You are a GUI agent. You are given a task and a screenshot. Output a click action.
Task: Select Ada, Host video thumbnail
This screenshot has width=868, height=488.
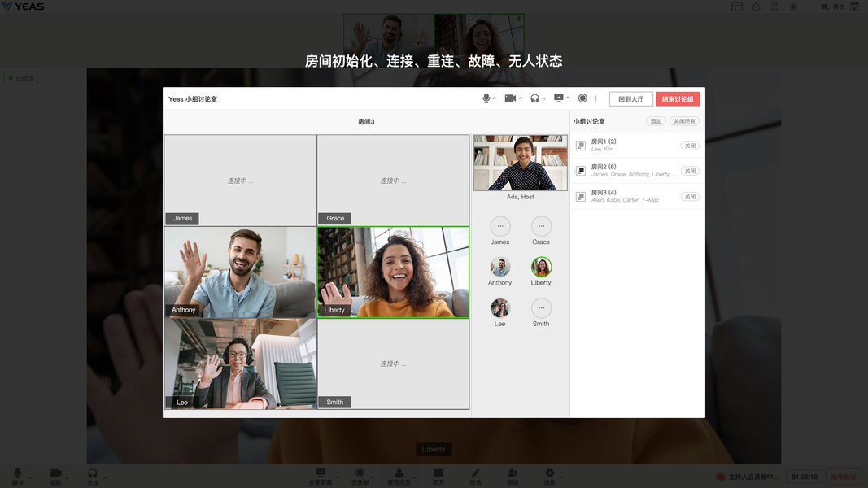[521, 163]
